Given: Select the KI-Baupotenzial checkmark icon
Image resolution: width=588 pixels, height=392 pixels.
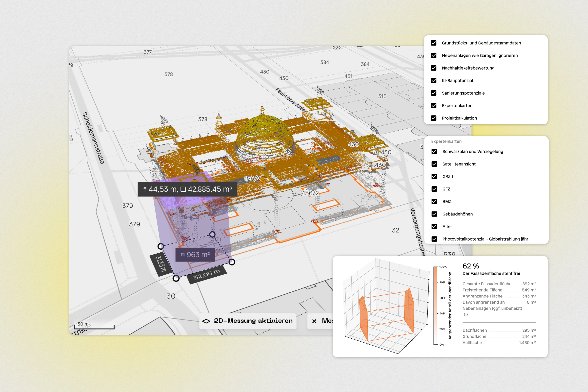Looking at the screenshot, I should tap(434, 80).
